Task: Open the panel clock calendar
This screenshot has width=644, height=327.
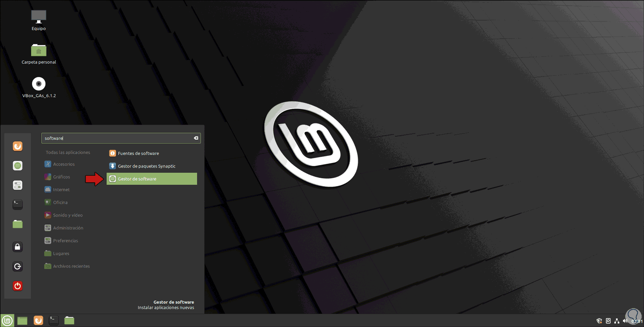Action: pos(637,321)
